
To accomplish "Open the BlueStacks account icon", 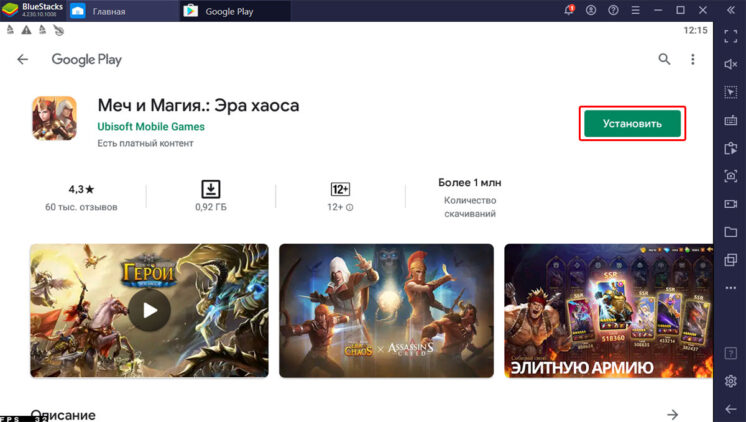I will point(591,10).
